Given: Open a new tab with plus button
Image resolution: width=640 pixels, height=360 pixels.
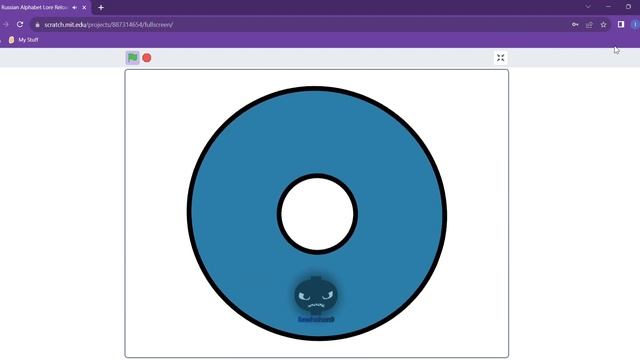Looking at the screenshot, I should coord(101,7).
